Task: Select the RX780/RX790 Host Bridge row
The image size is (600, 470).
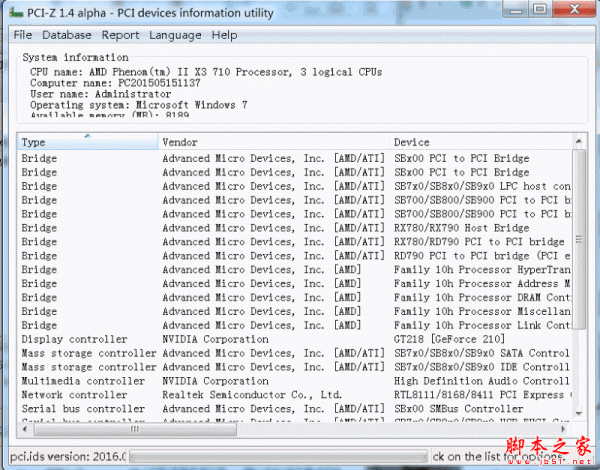Action: (x=295, y=228)
